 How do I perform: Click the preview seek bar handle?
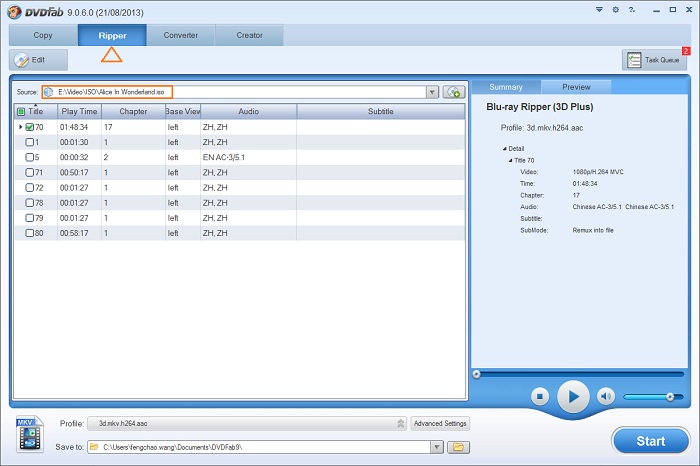tap(476, 374)
